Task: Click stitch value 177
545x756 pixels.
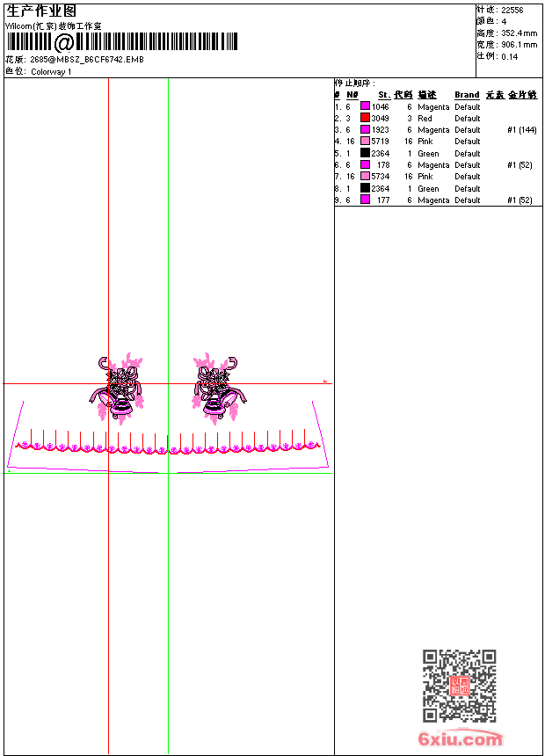Action: pos(383,200)
